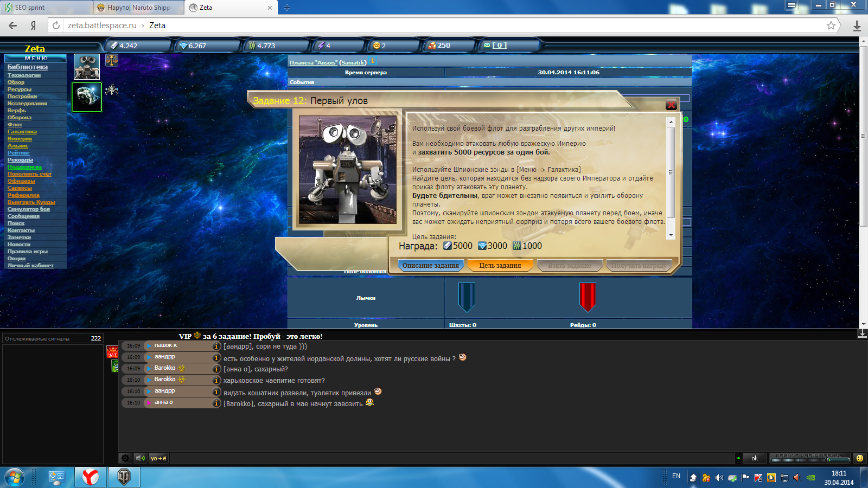The image size is (868, 488).
Task: Bookmark this page with the star
Action: click(x=831, y=25)
